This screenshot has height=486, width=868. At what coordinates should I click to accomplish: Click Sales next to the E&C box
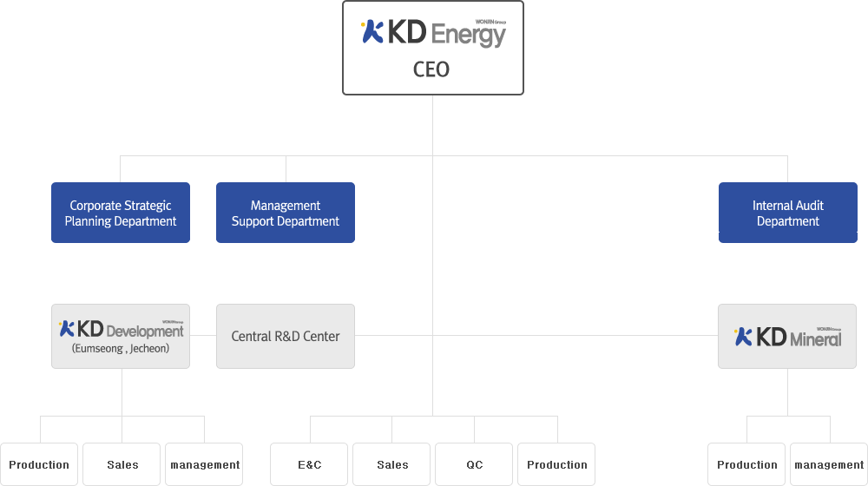[392, 464]
